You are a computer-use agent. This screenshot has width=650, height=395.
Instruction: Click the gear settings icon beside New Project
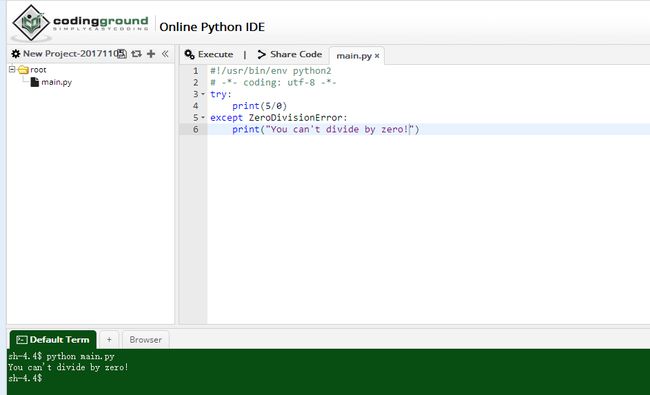pyautogui.click(x=16, y=54)
